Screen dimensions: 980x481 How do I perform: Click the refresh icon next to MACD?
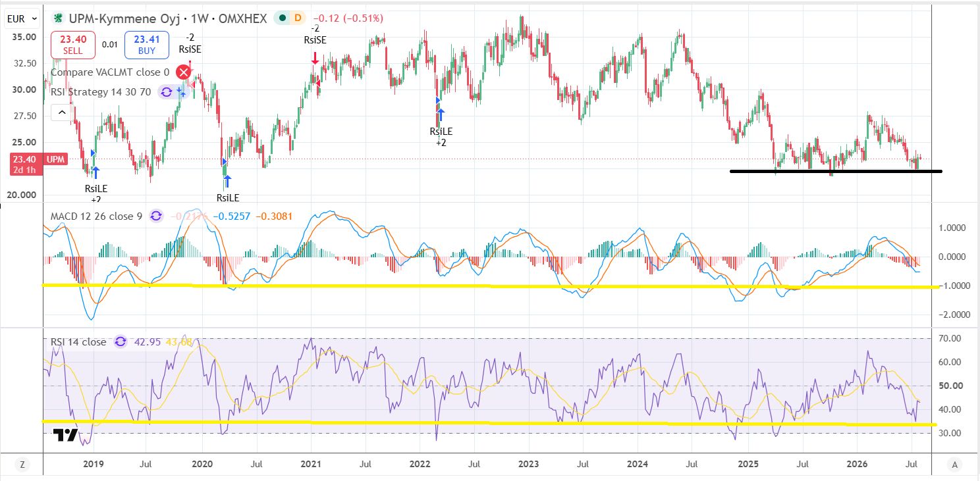(x=156, y=216)
